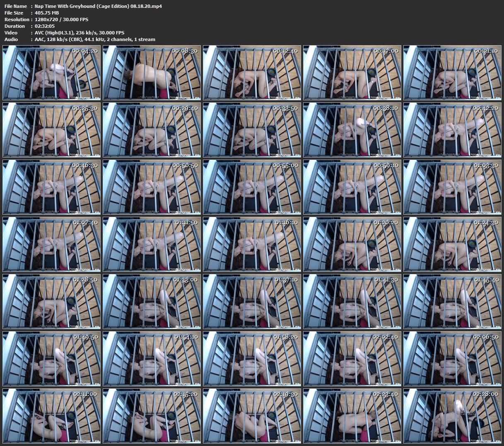
Task: Click the 01:07:40 thumbnail
Action: 52,245
